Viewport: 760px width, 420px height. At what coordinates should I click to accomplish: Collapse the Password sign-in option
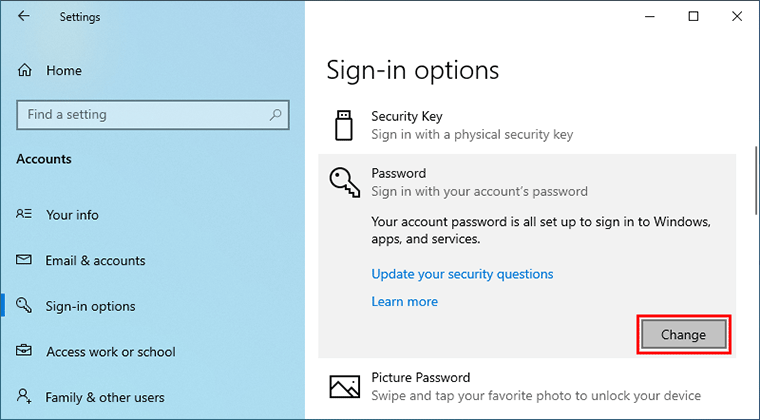(x=527, y=182)
